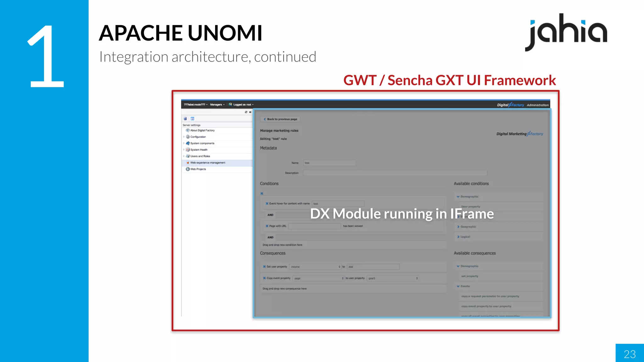Click set property under Available consequences

470,276
